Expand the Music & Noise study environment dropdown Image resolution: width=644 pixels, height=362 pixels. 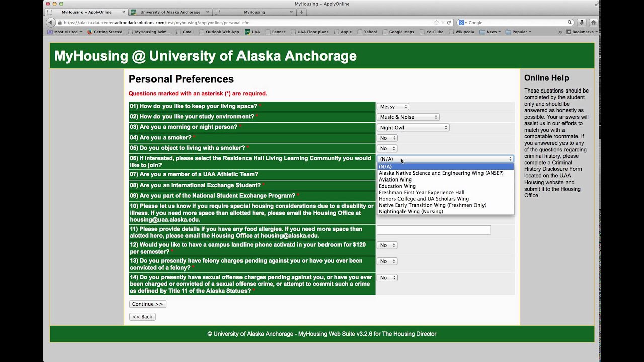(408, 117)
